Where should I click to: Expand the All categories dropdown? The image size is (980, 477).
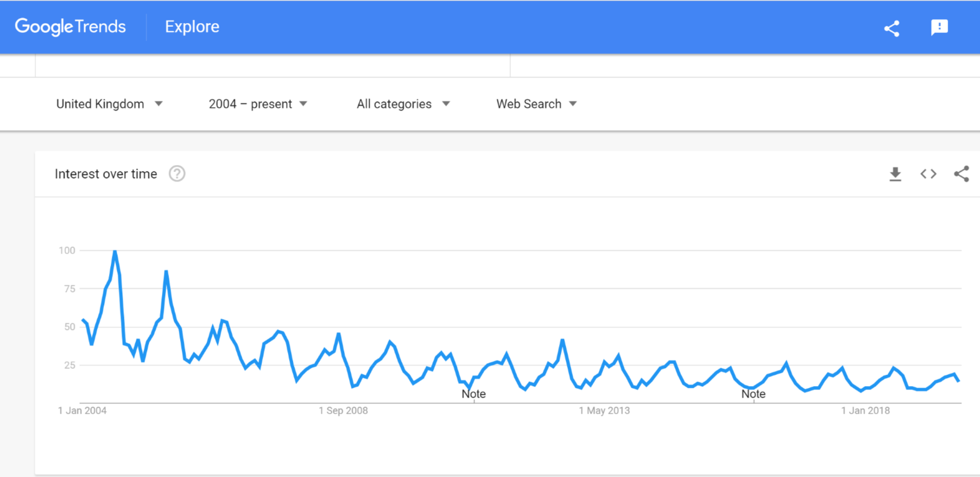(x=403, y=104)
